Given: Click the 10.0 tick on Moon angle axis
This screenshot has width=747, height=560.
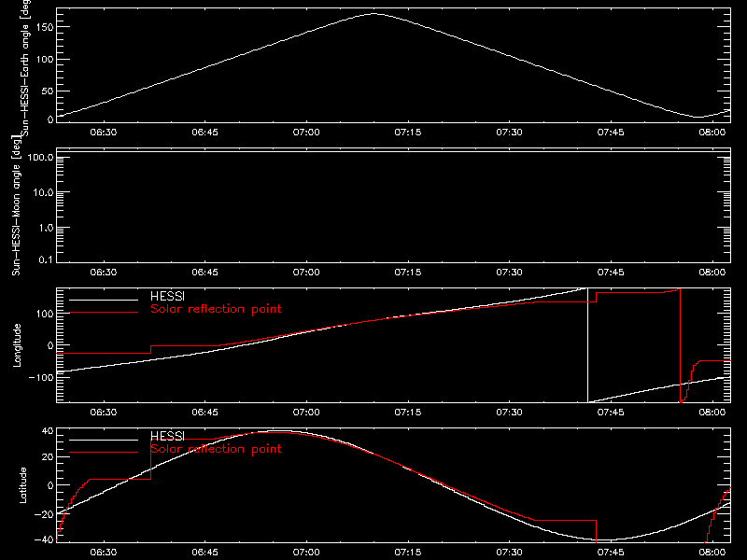Looking at the screenshot, I should [43, 192].
